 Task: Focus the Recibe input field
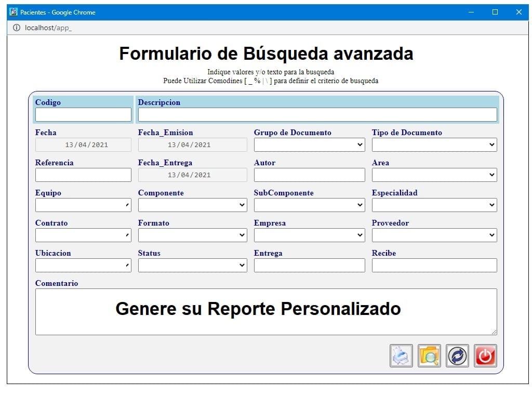coord(434,266)
